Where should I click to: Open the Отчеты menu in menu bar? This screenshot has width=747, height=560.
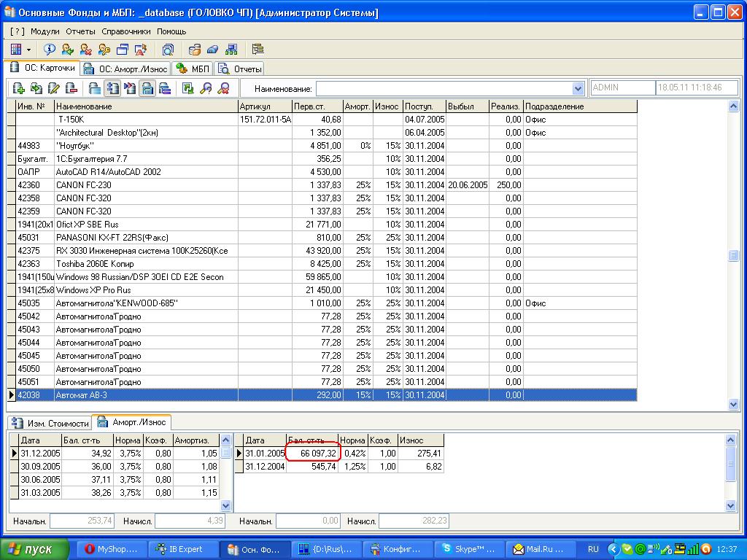[80, 31]
